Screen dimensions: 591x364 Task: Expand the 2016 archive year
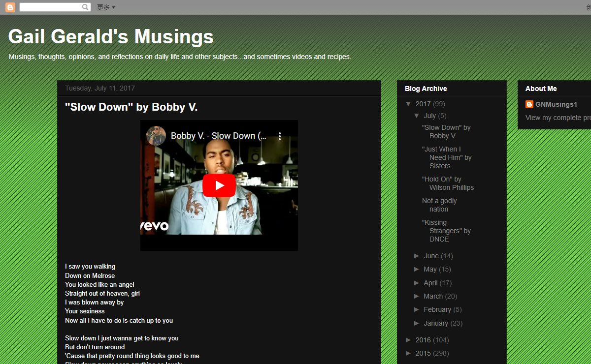point(409,340)
